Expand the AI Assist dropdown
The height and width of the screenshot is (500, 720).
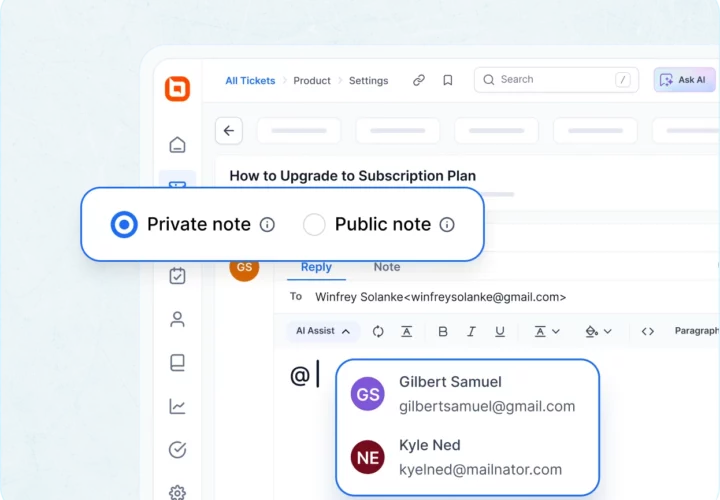(x=323, y=331)
